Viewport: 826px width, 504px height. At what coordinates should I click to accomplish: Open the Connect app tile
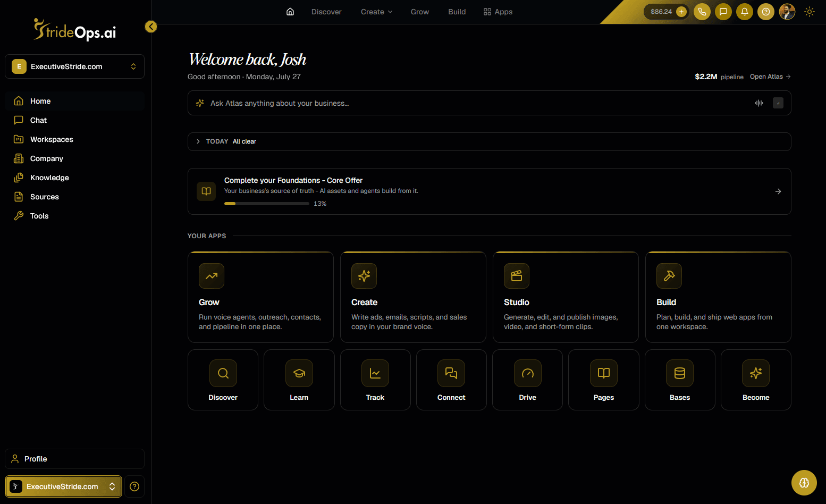coord(451,380)
